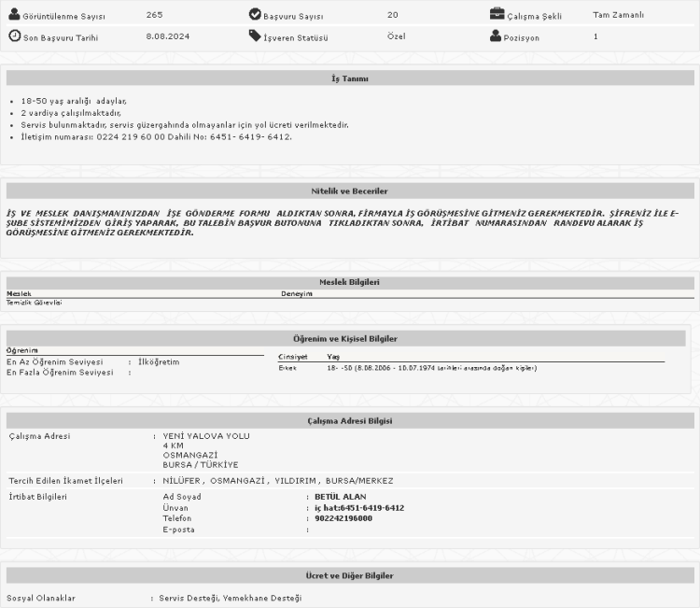Click the İletişim numarası line in job description
Screen dimensions: 700x608
click(156, 136)
